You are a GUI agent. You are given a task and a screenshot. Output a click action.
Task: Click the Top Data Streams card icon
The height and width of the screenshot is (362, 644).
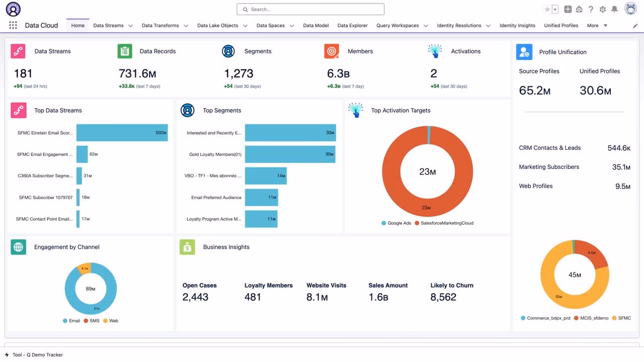(19, 110)
